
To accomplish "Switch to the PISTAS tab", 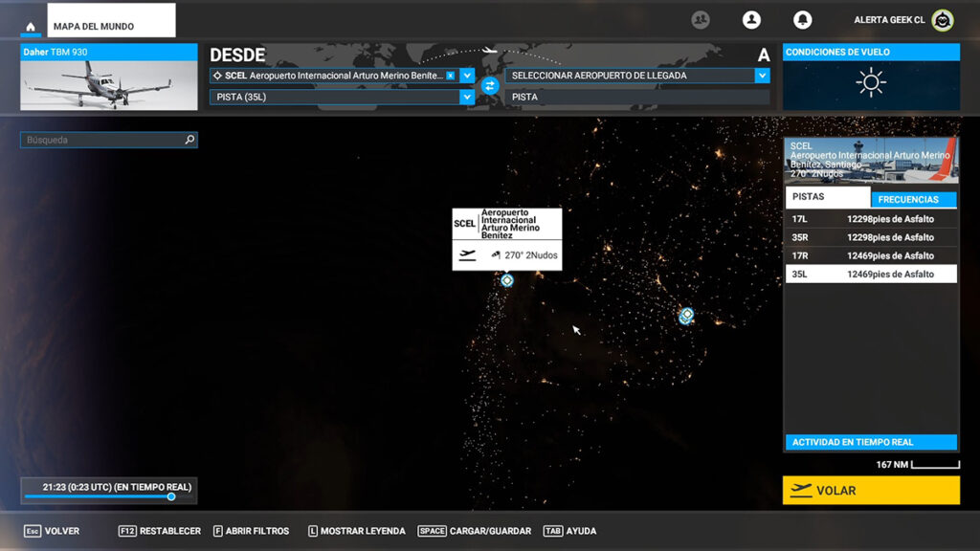I will point(828,197).
